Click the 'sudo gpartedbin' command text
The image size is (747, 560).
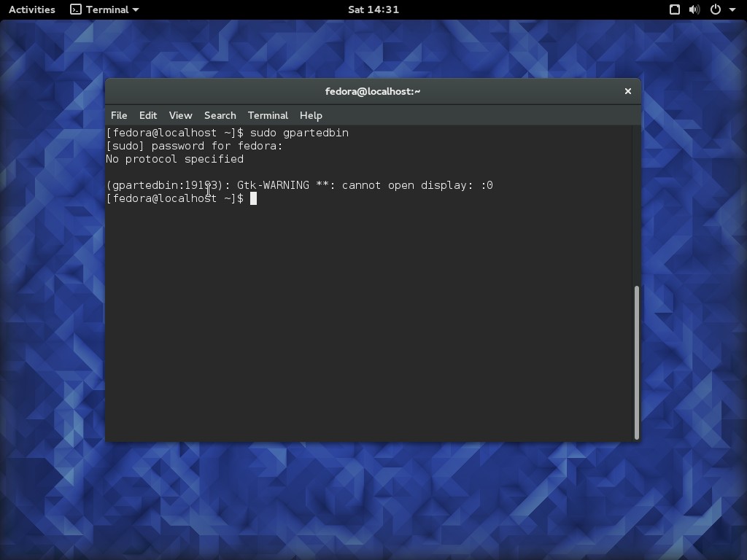[299, 133]
